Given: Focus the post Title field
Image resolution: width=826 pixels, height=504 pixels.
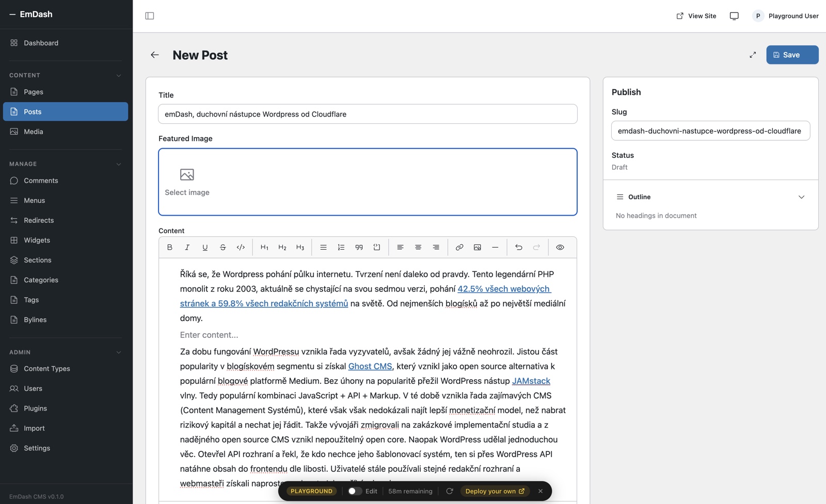Looking at the screenshot, I should (368, 114).
